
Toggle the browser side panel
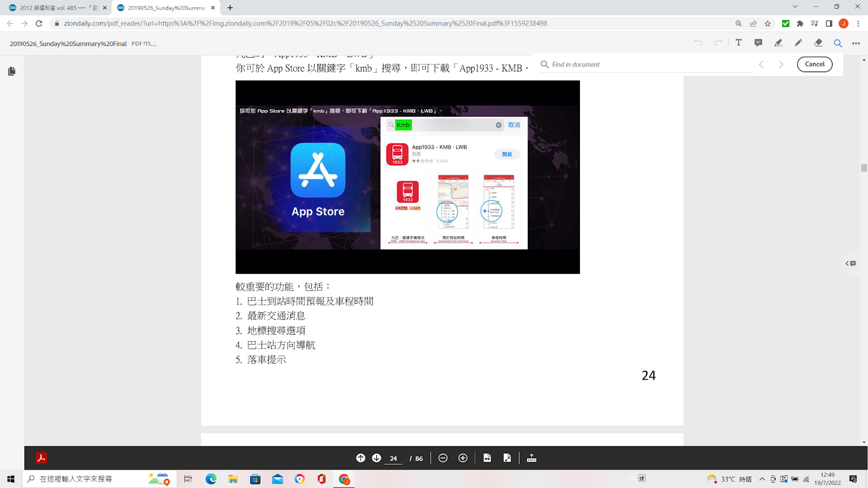[829, 23]
